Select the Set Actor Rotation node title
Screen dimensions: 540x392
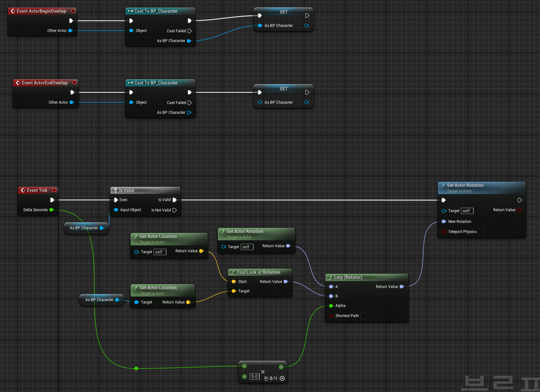pyautogui.click(x=465, y=185)
